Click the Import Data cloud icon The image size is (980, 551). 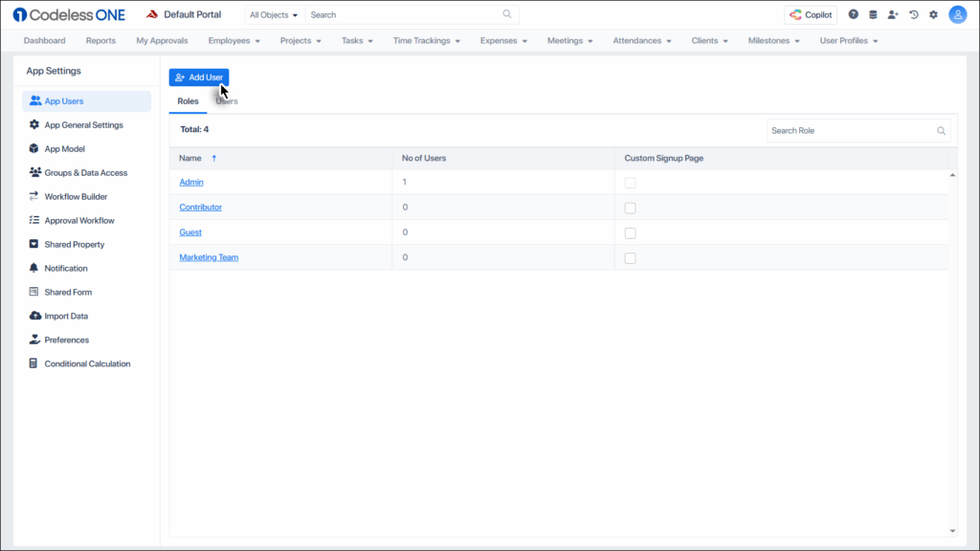click(35, 316)
